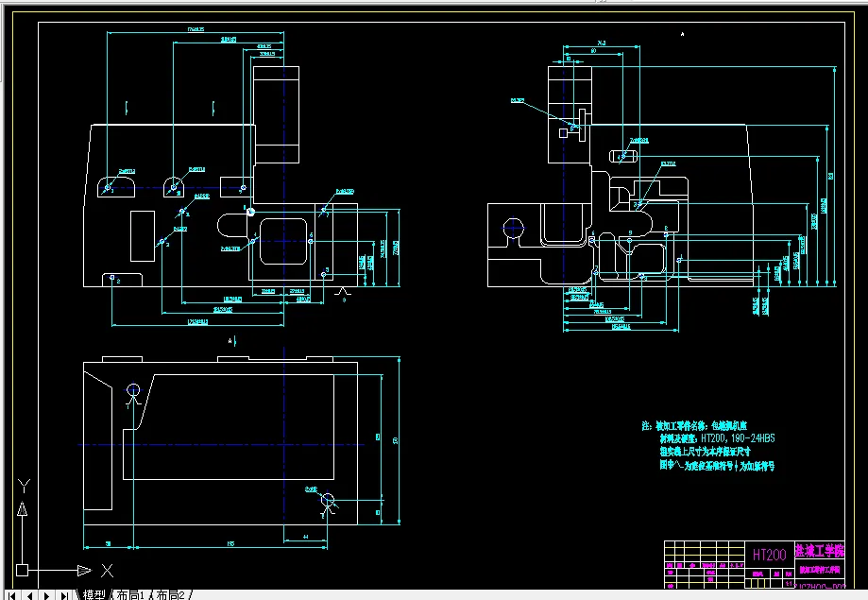868x600 pixels.
Task: Open the 布局1 layout tab
Action: (130, 595)
